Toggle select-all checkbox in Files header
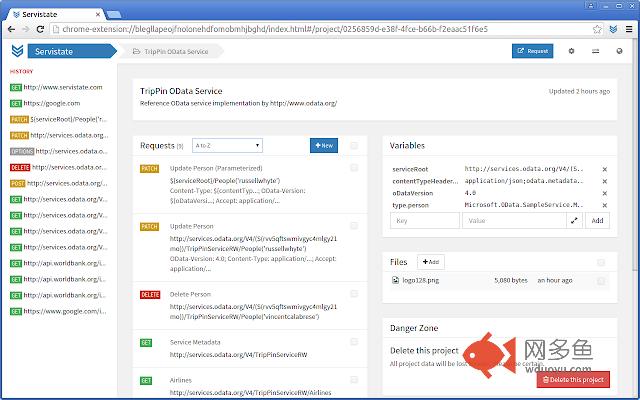Image resolution: width=640 pixels, height=400 pixels. [601, 262]
